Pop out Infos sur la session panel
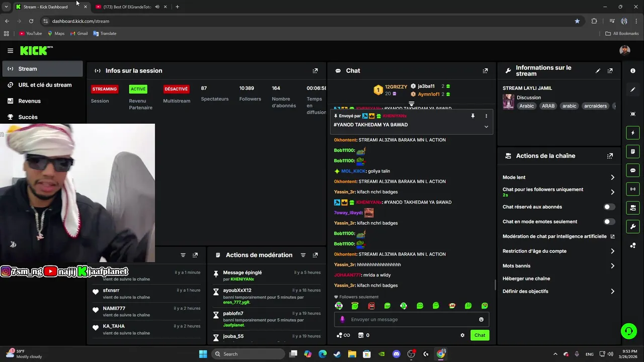The height and width of the screenshot is (362, 644). [315, 71]
